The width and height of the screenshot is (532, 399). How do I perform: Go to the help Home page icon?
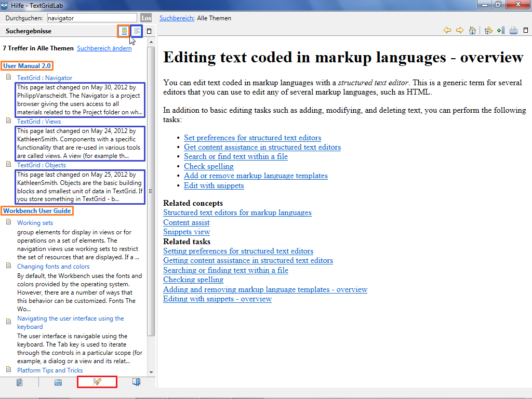(x=472, y=31)
